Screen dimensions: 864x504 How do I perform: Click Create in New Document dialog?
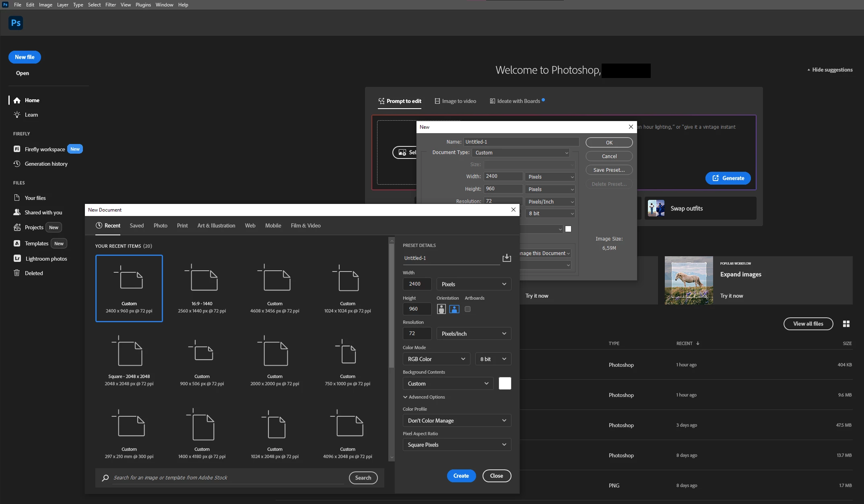(x=461, y=475)
